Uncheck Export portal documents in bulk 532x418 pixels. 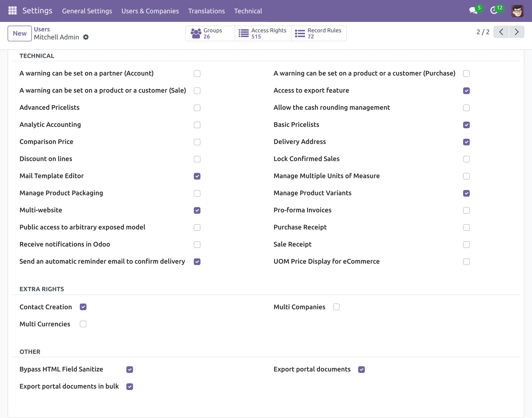129,386
